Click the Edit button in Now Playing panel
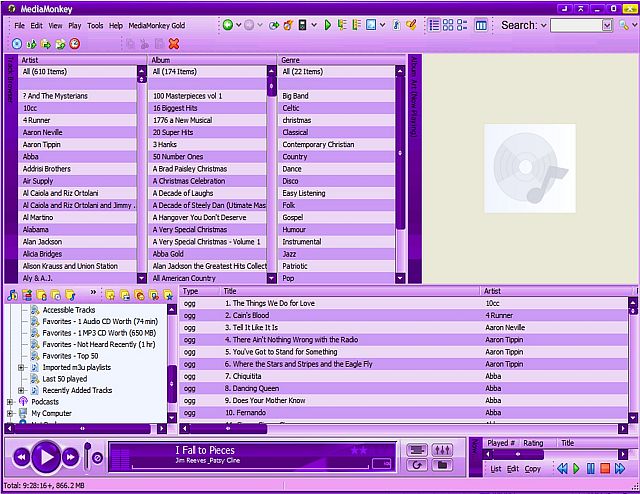 [x=513, y=469]
